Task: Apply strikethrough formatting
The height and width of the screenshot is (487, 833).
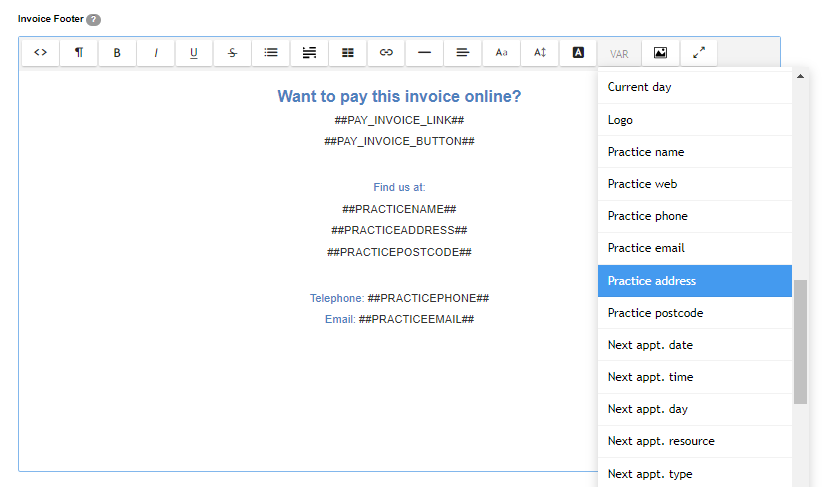Action: pos(232,53)
